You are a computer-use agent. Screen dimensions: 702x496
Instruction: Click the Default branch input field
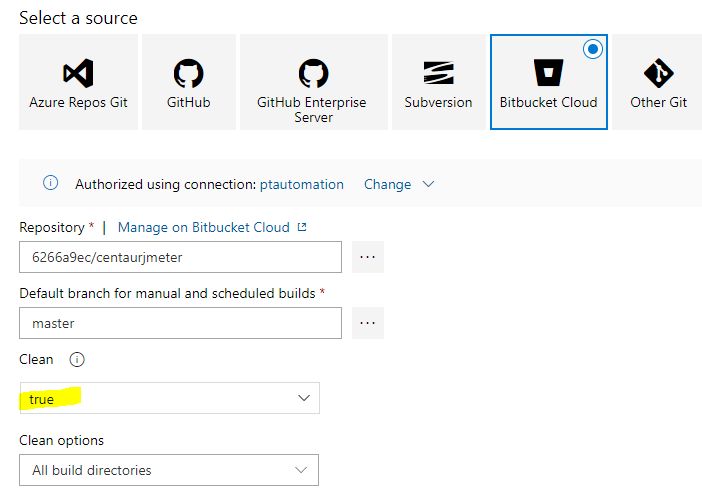pos(180,323)
